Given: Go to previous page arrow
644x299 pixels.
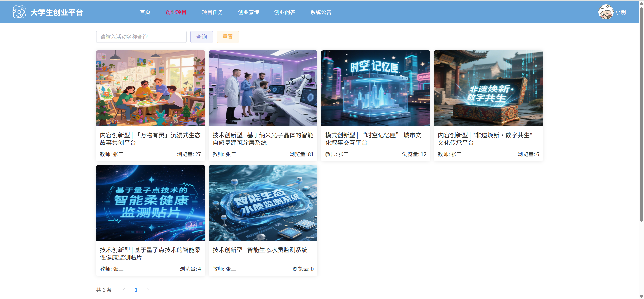Looking at the screenshot, I should point(124,290).
